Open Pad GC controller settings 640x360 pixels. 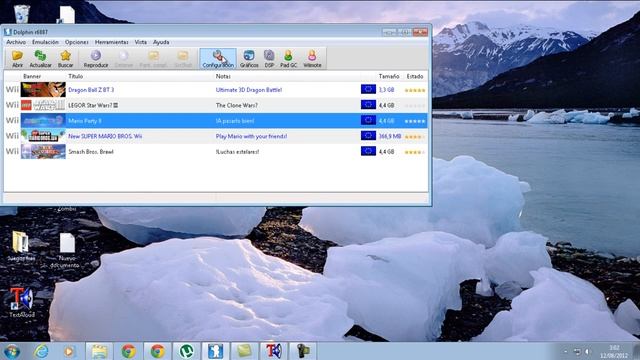tap(288, 58)
